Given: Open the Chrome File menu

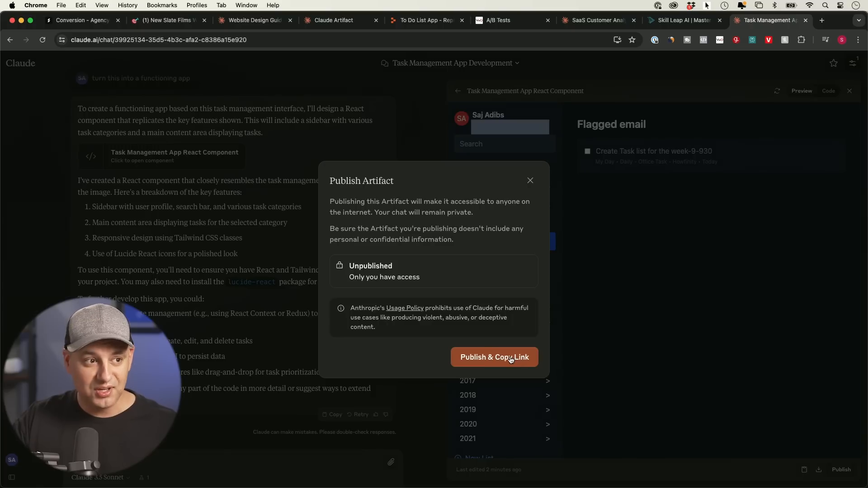Looking at the screenshot, I should pyautogui.click(x=61, y=5).
